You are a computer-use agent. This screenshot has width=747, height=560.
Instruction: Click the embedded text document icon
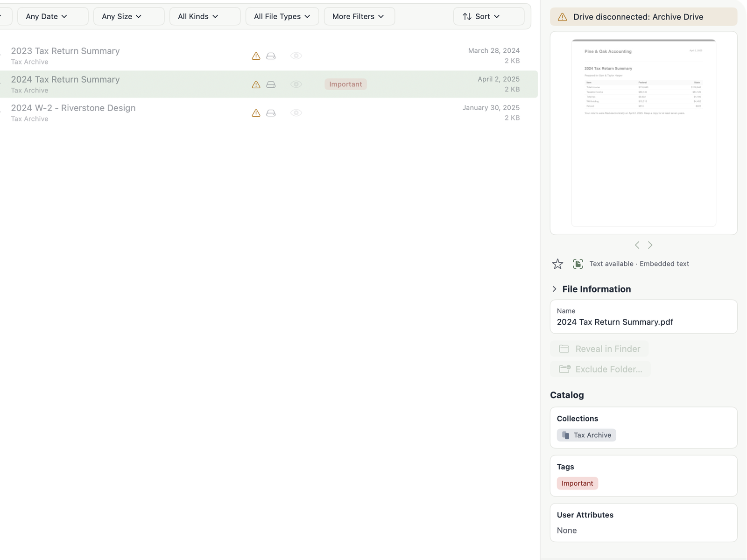(x=578, y=264)
